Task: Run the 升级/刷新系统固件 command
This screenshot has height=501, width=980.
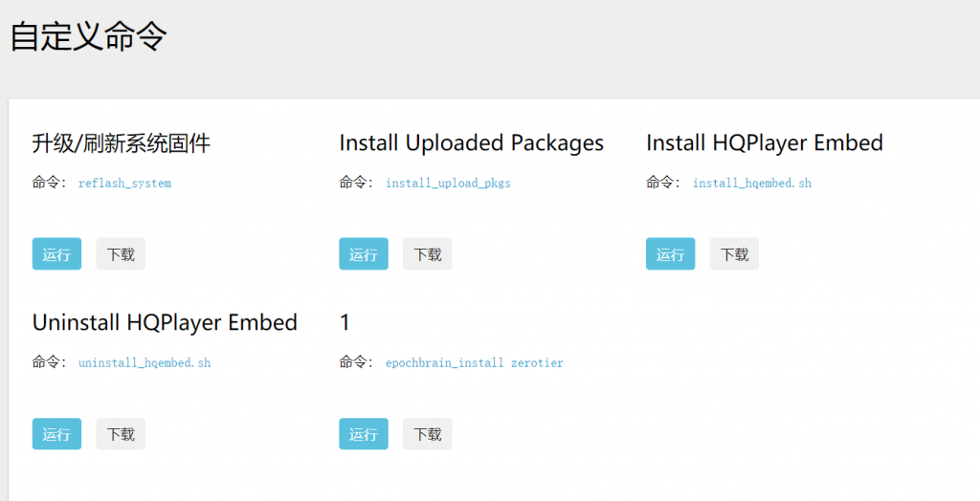Action: [56, 253]
